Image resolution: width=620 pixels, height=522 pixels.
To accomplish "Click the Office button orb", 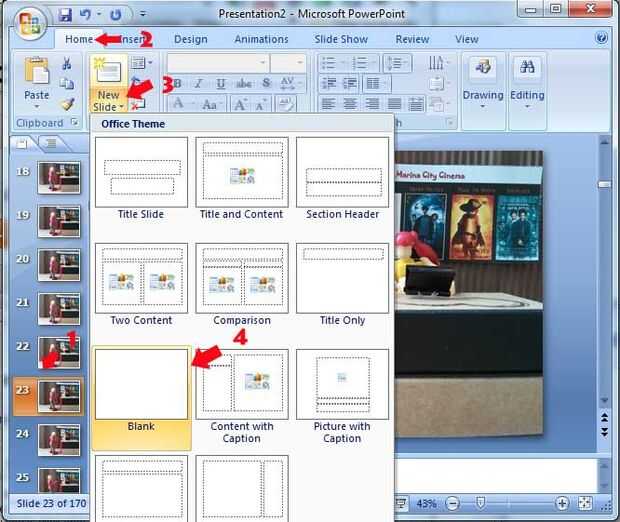I will (30, 24).
